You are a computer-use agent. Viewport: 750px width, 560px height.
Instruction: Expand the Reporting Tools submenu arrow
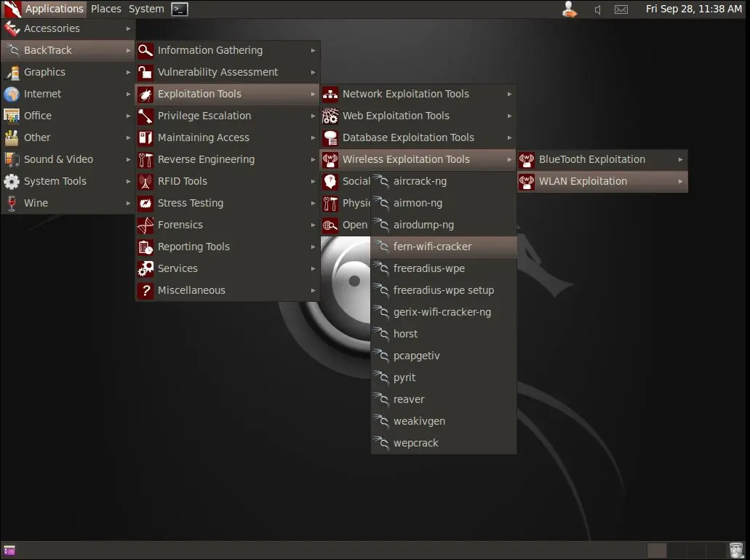[313, 247]
